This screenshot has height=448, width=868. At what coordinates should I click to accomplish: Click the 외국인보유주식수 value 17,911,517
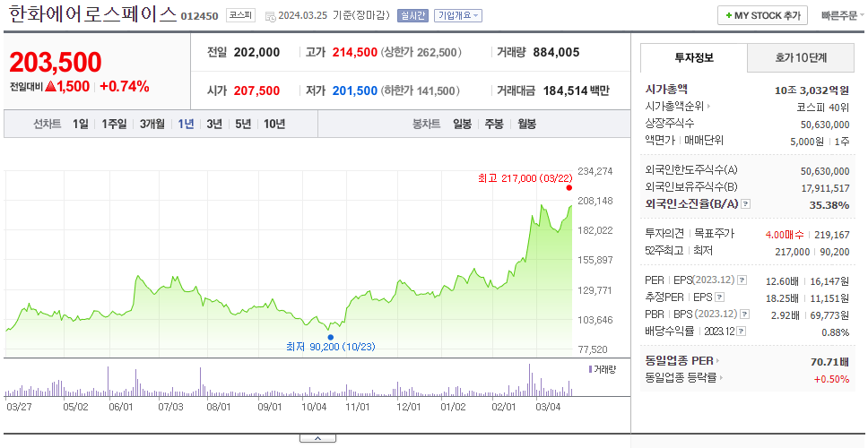(825, 188)
